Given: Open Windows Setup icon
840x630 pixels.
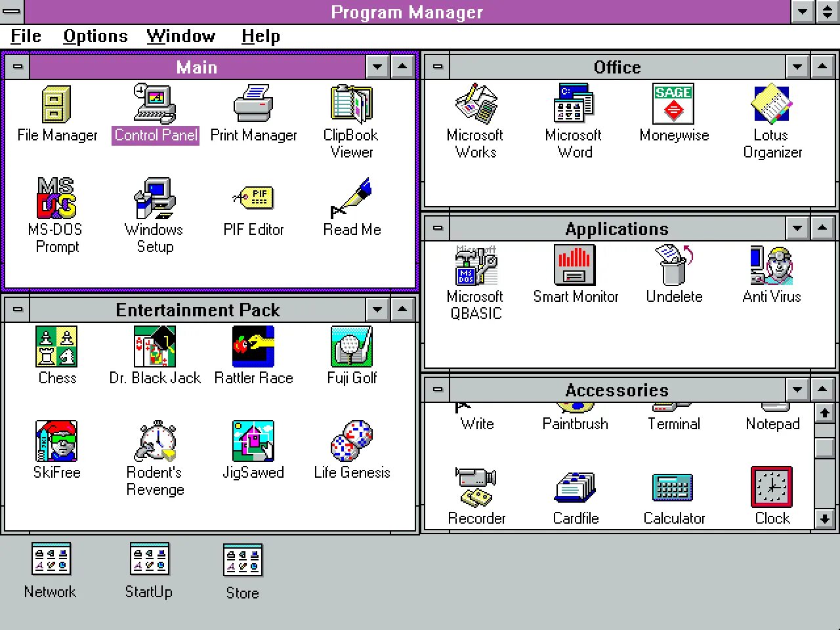Looking at the screenshot, I should point(155,198).
